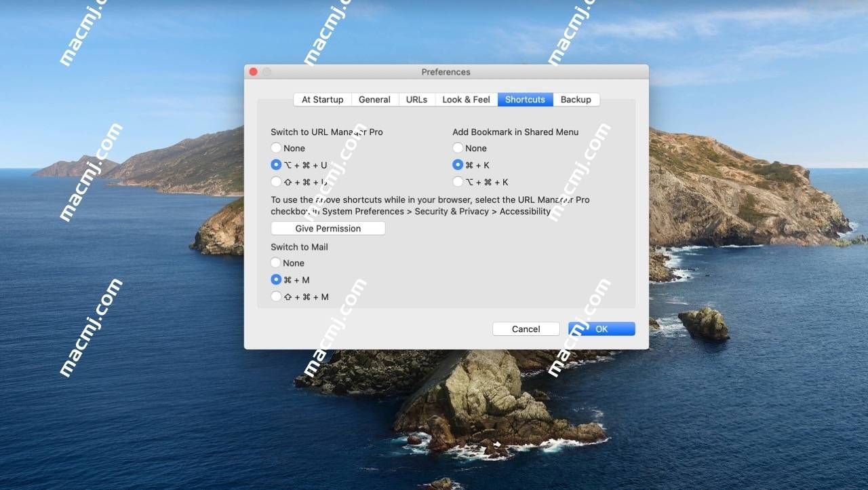Click the Security & Privacy instruction text

tap(431, 206)
